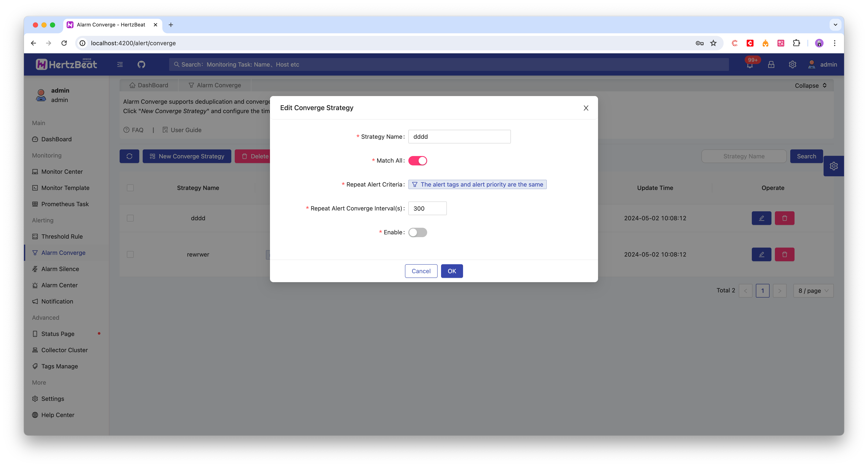Click the Search button
The width and height of the screenshot is (868, 467).
click(x=806, y=156)
